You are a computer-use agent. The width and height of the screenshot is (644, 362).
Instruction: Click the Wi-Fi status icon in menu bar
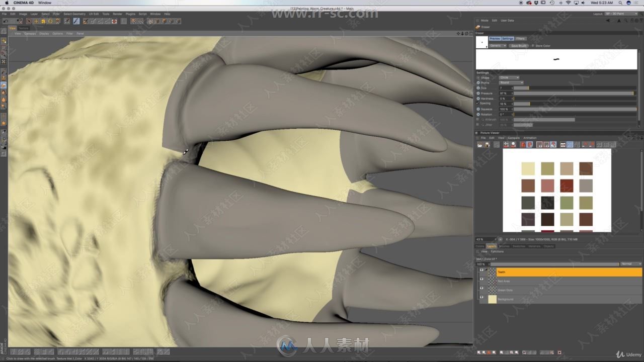[x=568, y=3]
